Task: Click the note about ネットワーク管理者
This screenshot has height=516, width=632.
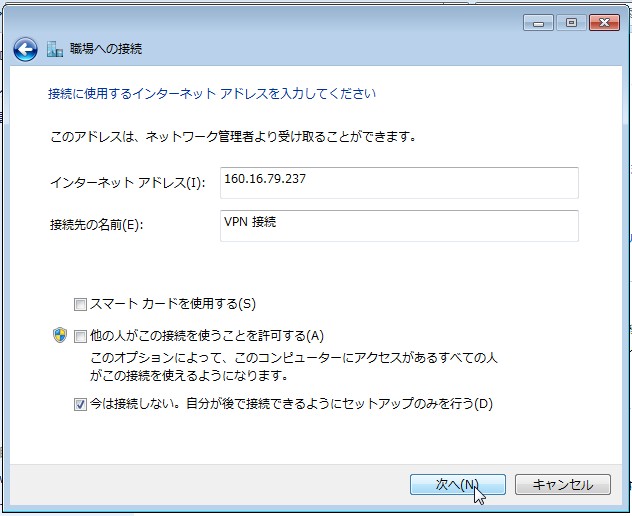Action: [233, 137]
